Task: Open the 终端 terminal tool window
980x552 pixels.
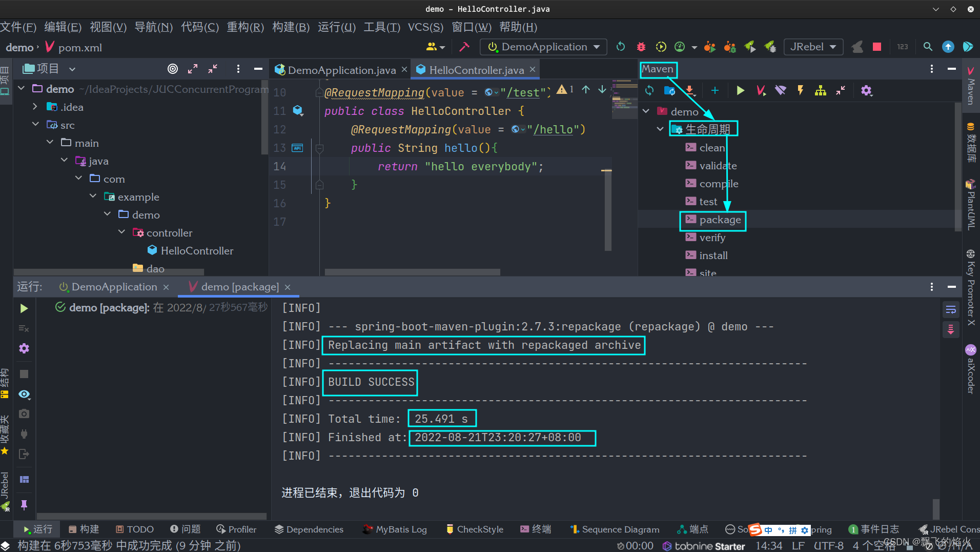Action: (x=536, y=529)
